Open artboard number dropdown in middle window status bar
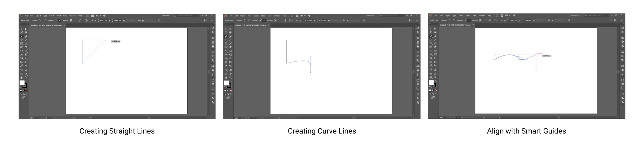Image resolution: width=644 pixels, height=145 pixels. tap(257, 118)
